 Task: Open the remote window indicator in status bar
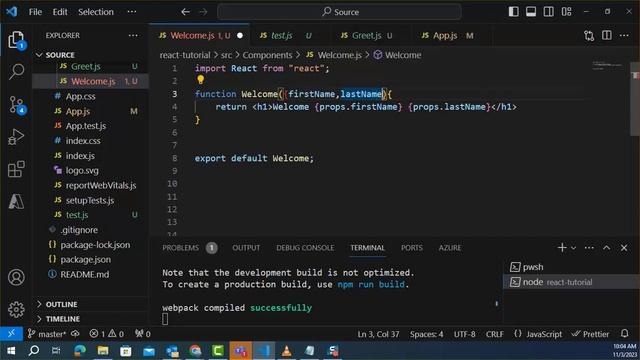click(11, 333)
